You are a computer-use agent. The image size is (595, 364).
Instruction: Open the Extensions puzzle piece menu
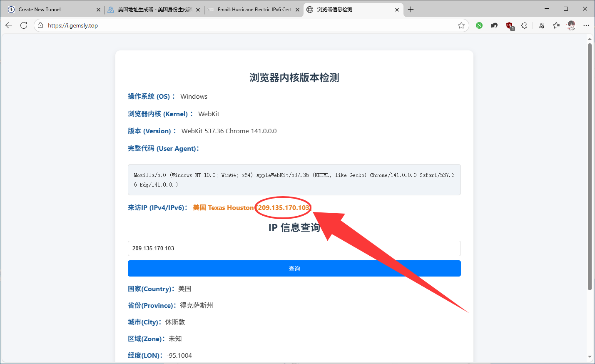(x=524, y=25)
